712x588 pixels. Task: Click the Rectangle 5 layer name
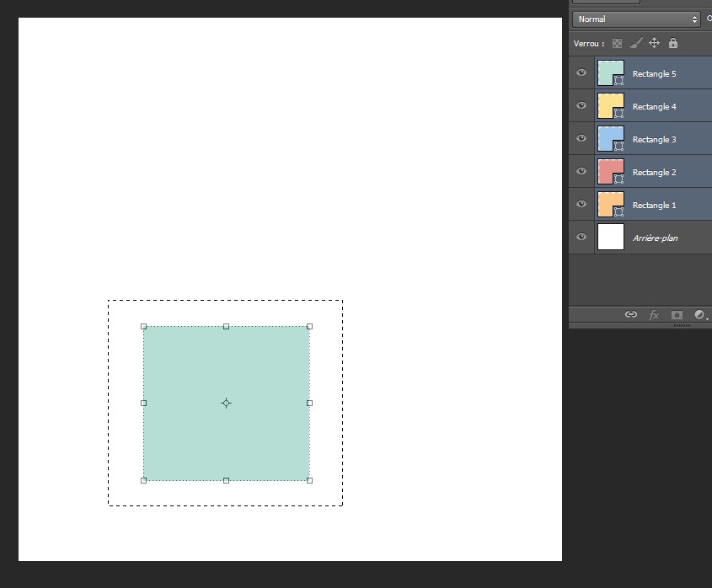point(655,73)
